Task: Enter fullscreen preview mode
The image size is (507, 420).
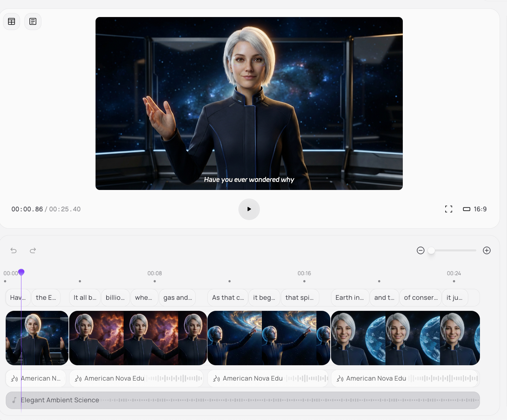Action: coord(449,209)
